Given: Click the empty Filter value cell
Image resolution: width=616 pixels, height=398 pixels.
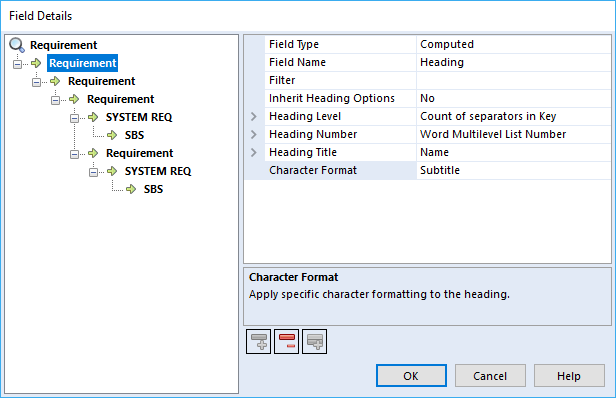Looking at the screenshot, I should point(513,81).
